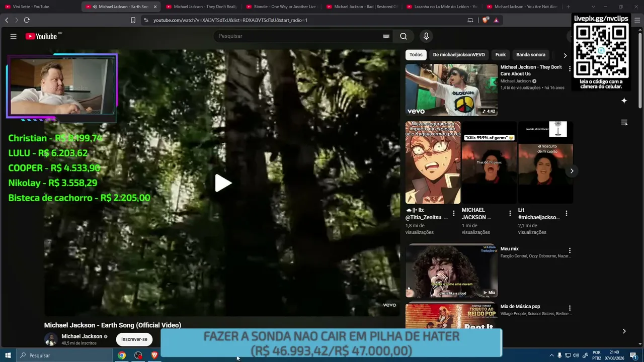The width and height of the screenshot is (644, 362).
Task: Open Brave Shields lion icon
Action: [x=485, y=20]
